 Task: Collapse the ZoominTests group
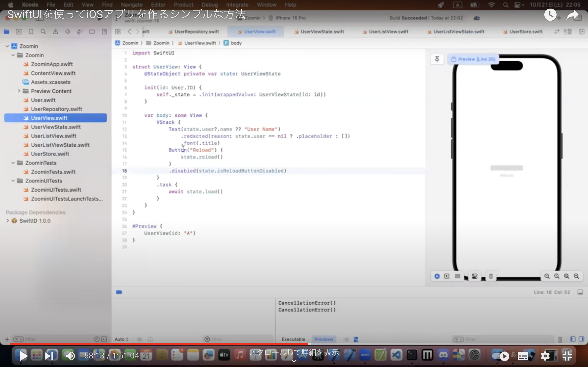tap(13, 163)
